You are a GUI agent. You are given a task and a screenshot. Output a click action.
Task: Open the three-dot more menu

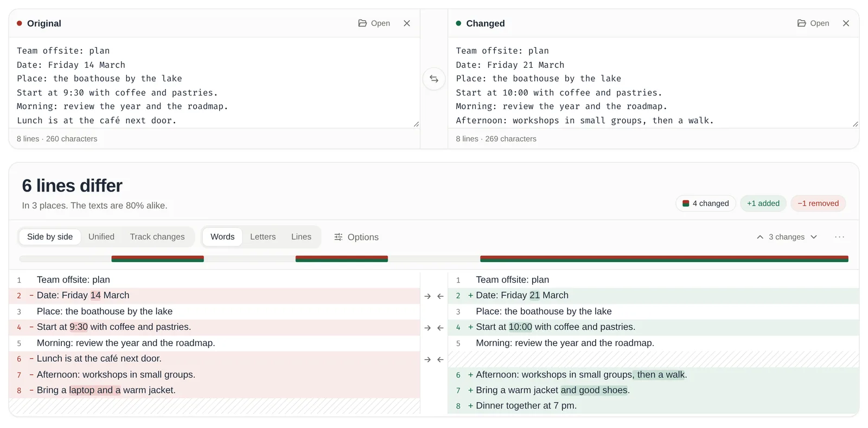coord(840,237)
